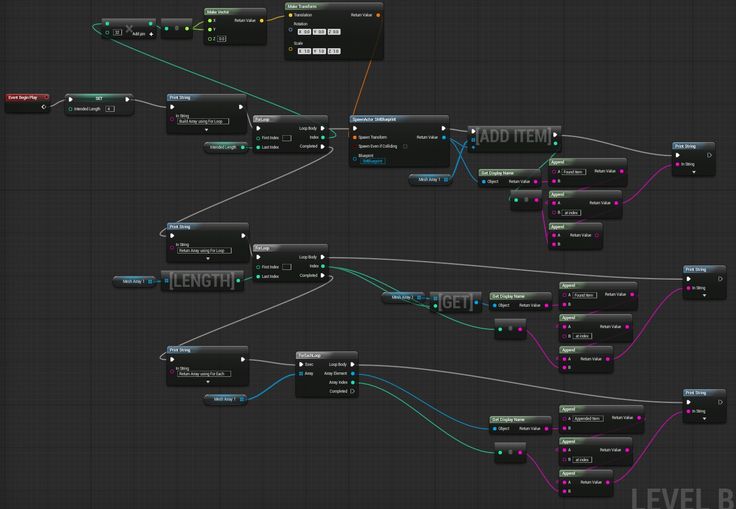Click the ADD ITEM array node

pos(514,136)
